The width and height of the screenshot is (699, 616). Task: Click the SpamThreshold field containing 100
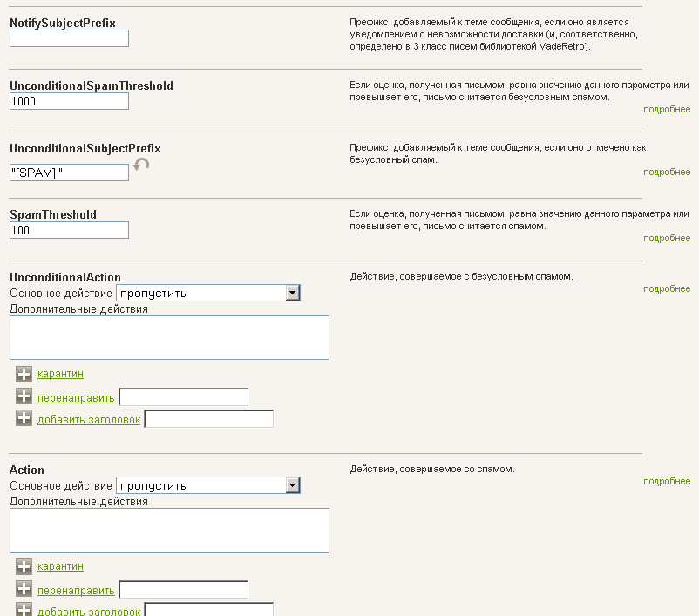(x=69, y=230)
